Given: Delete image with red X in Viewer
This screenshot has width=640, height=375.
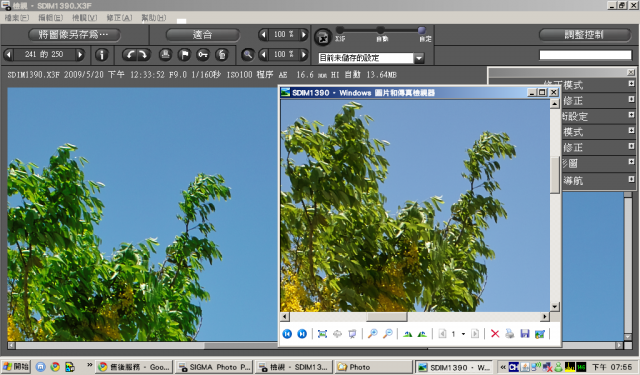Looking at the screenshot, I should click(495, 334).
